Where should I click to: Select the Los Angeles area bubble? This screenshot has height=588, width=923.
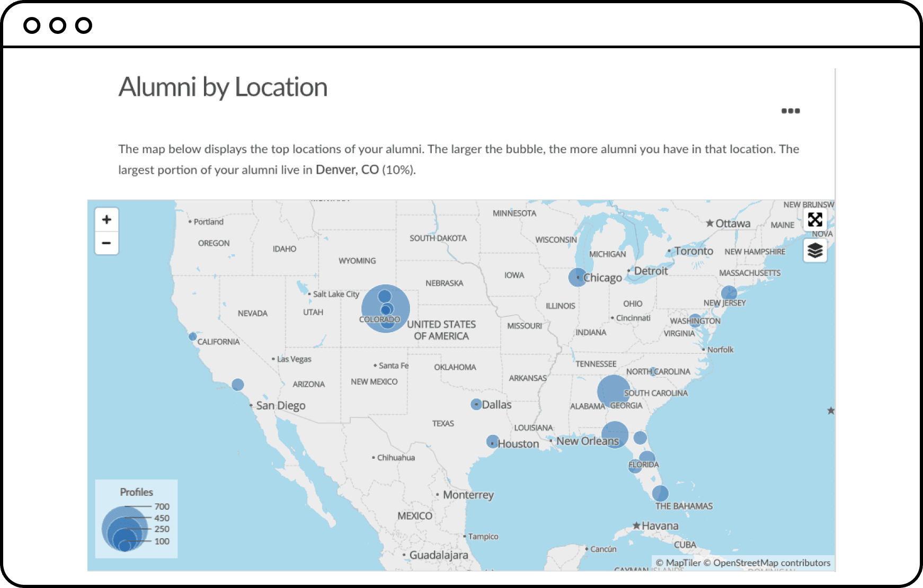pos(238,385)
